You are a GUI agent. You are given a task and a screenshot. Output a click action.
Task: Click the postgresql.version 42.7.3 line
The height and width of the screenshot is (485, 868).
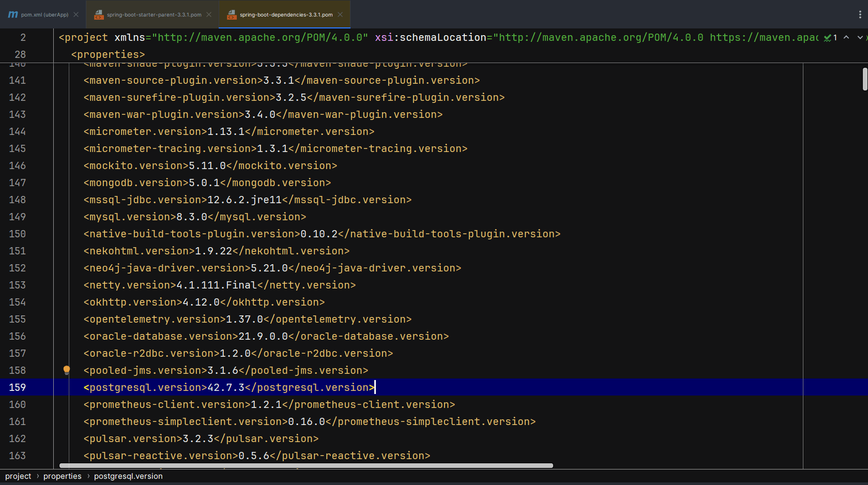(229, 387)
